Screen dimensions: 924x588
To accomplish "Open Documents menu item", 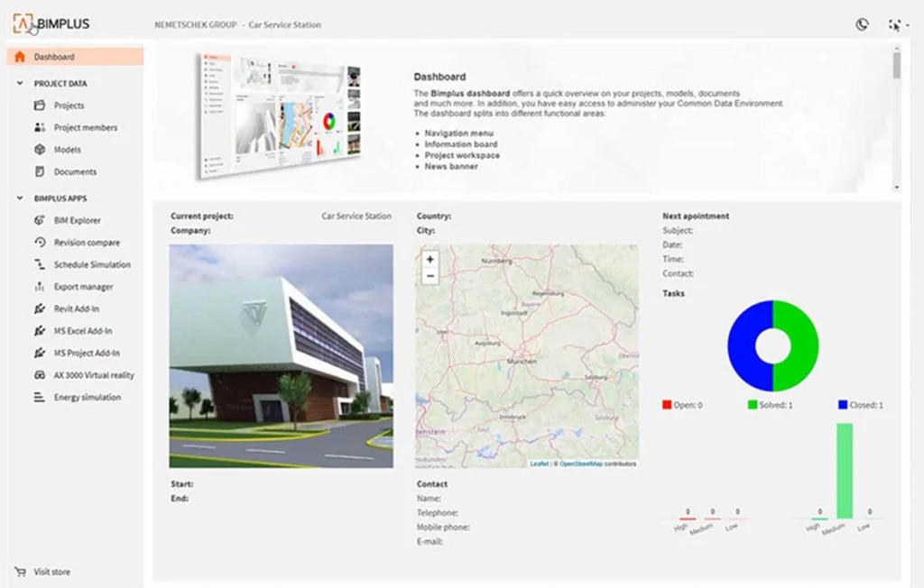I will click(x=75, y=171).
